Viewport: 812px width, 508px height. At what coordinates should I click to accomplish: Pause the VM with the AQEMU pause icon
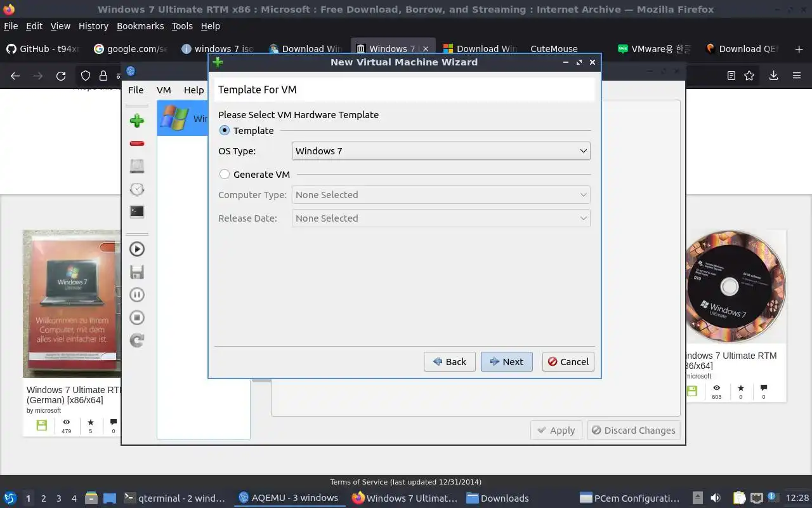click(137, 295)
